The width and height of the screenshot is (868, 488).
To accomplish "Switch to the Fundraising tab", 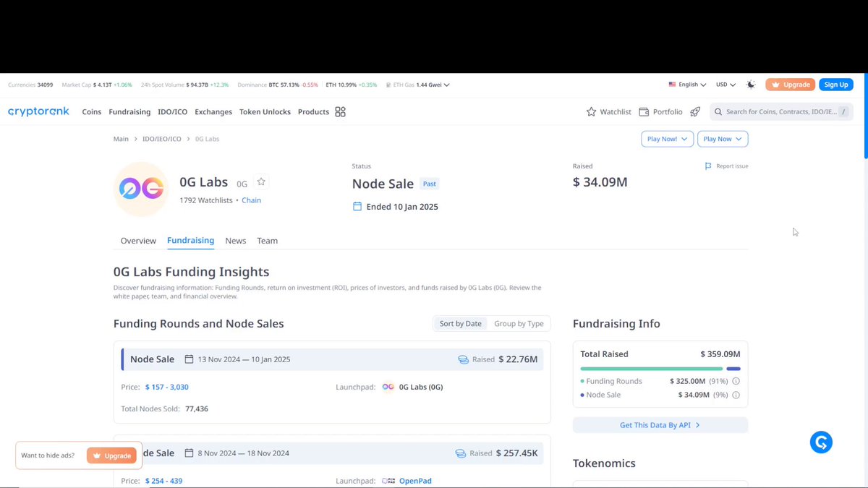I will (190, 241).
